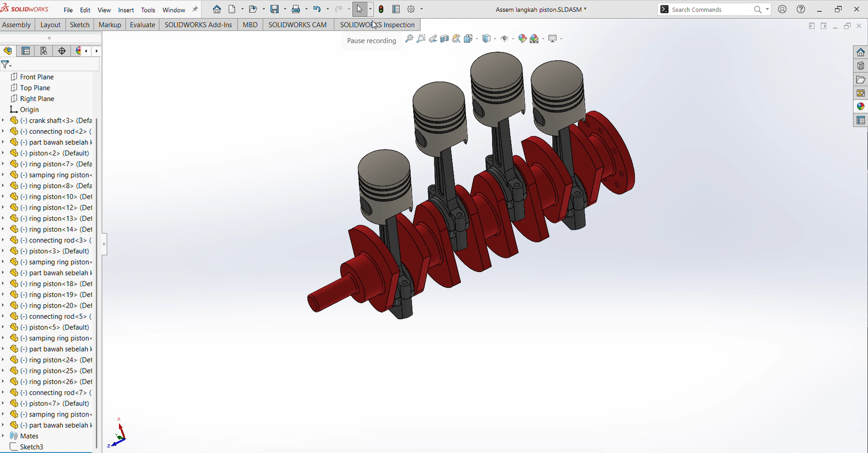The width and height of the screenshot is (868, 453).
Task: Open the File menu
Action: point(68,10)
